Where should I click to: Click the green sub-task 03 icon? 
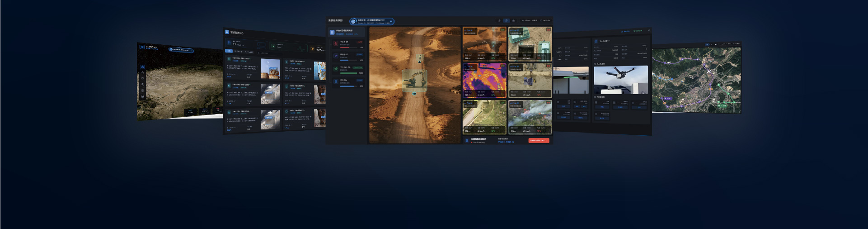click(336, 69)
